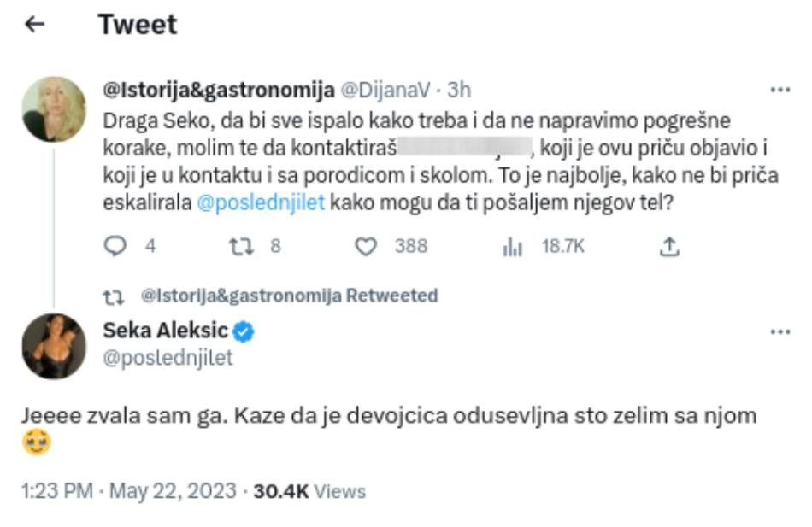Share the DijanaV tweet

(670, 247)
